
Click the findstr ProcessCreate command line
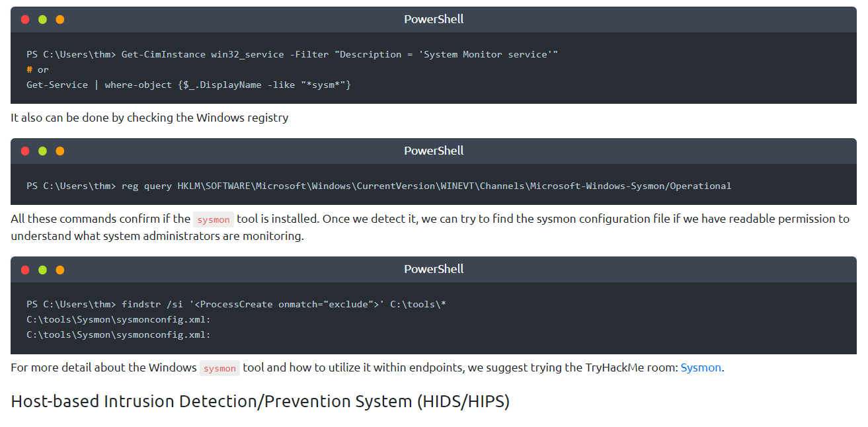click(x=236, y=304)
